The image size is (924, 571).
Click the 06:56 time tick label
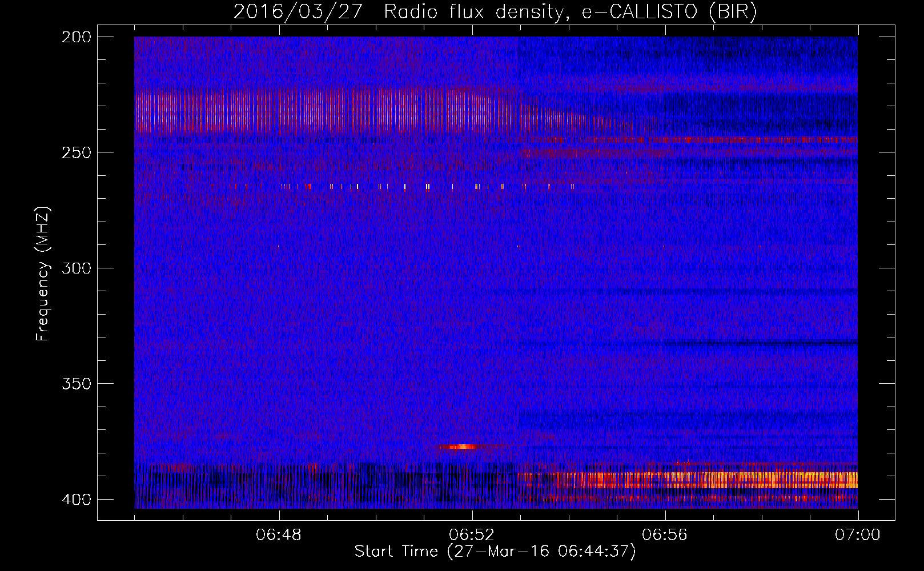point(665,535)
